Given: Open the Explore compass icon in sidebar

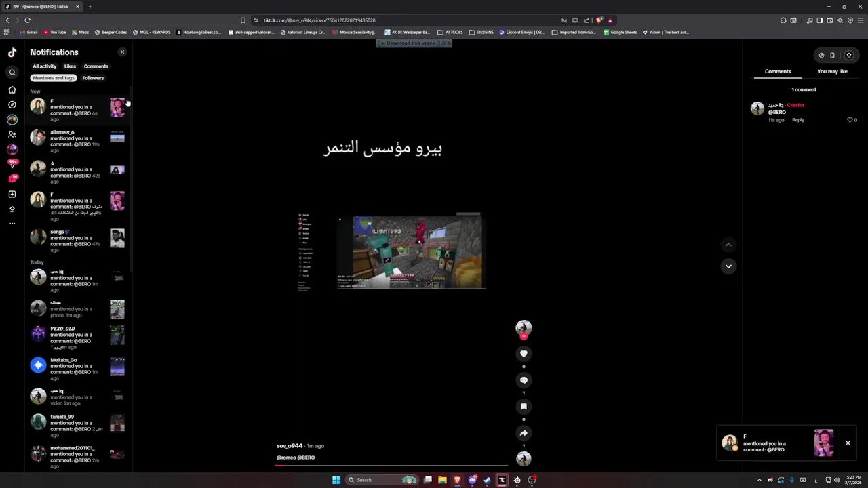Looking at the screenshot, I should pyautogui.click(x=12, y=104).
